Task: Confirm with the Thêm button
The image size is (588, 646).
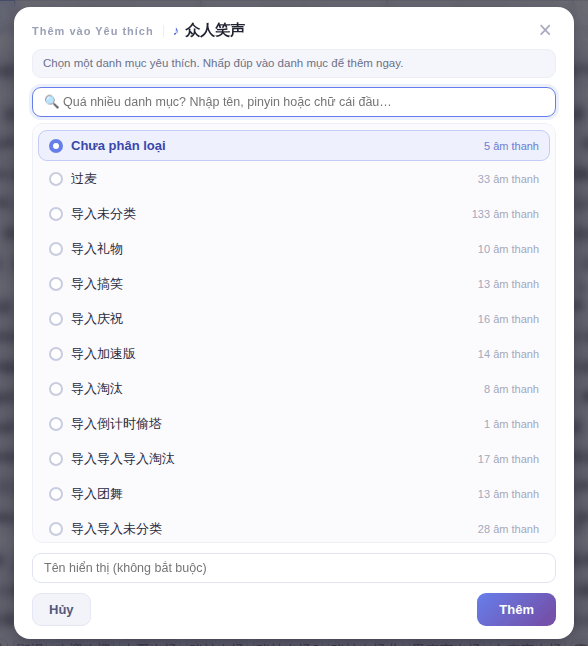Action: [x=516, y=609]
